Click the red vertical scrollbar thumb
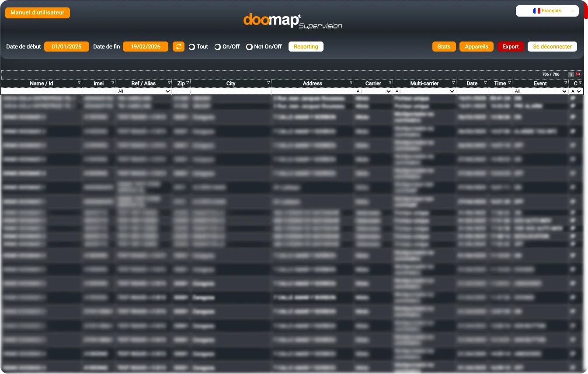This screenshot has width=588, height=374. pos(586,10)
